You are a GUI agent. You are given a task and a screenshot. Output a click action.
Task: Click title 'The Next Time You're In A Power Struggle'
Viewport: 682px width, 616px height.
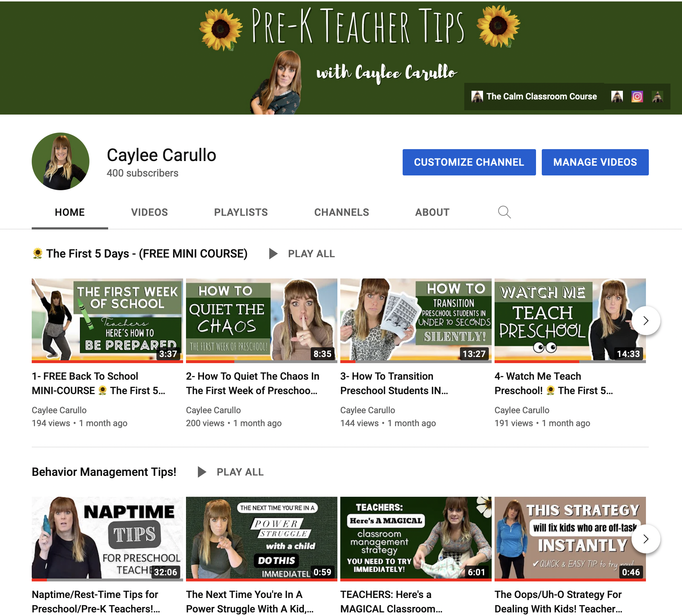(250, 602)
